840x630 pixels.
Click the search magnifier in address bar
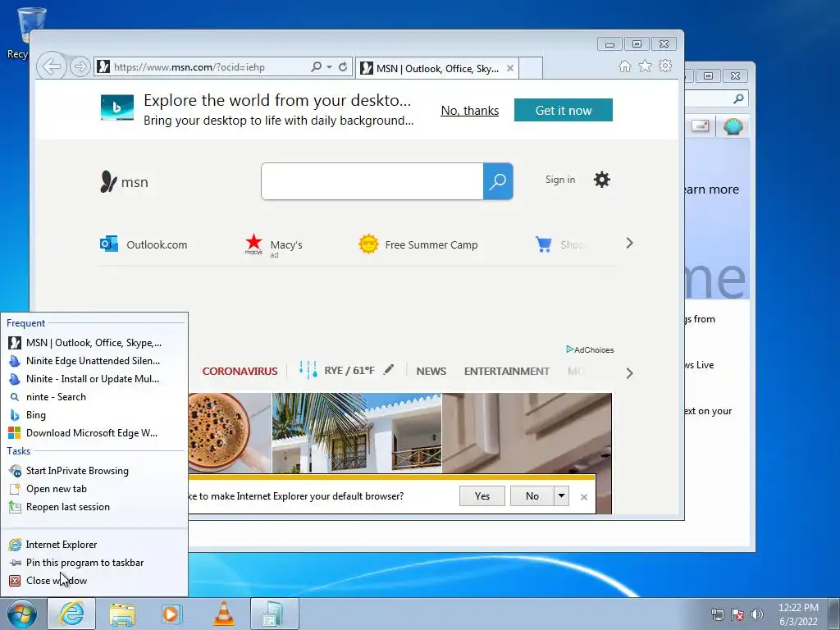[x=316, y=67]
